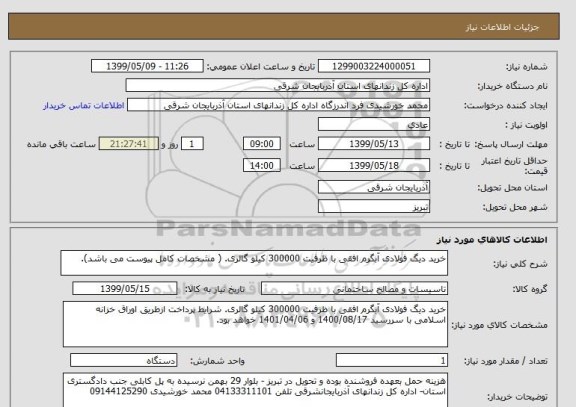Click the استان محل تحویل label

pos(512,188)
